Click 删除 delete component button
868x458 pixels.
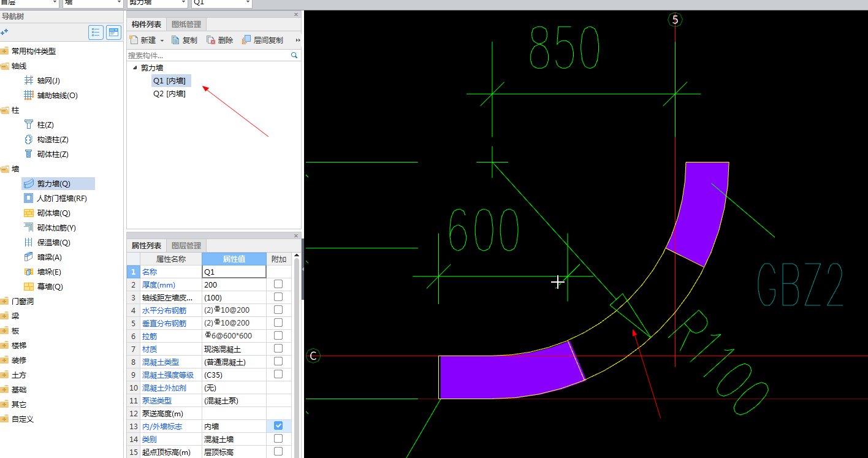(x=220, y=40)
